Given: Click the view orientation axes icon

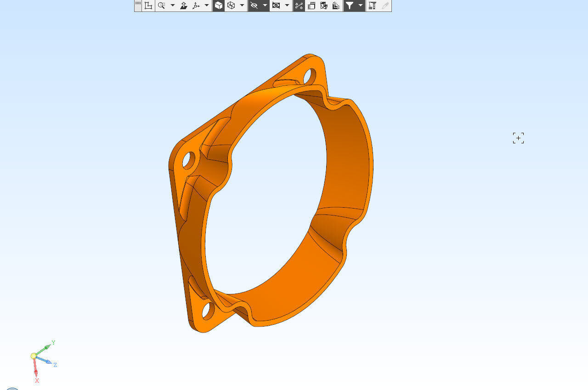Looking at the screenshot, I should point(196,6).
